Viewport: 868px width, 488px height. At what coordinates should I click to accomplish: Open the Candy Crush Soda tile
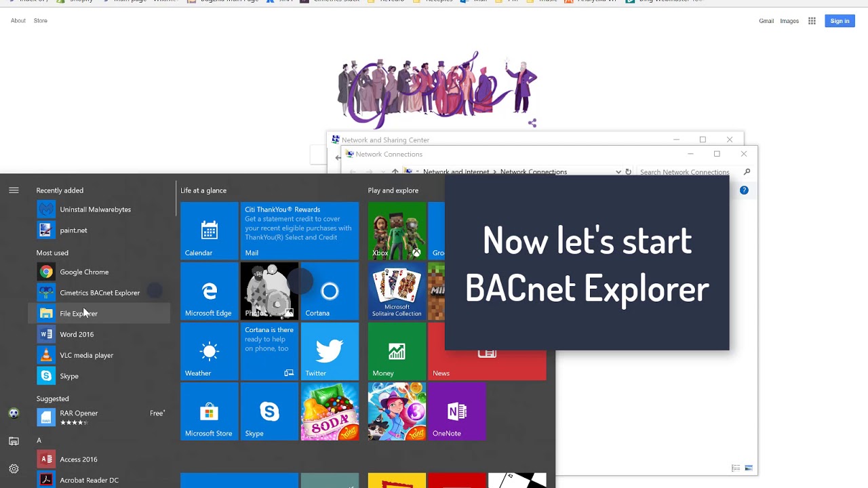(x=330, y=411)
